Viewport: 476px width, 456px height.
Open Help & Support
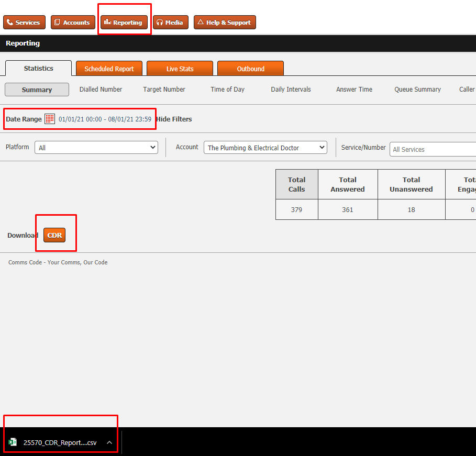pos(224,23)
